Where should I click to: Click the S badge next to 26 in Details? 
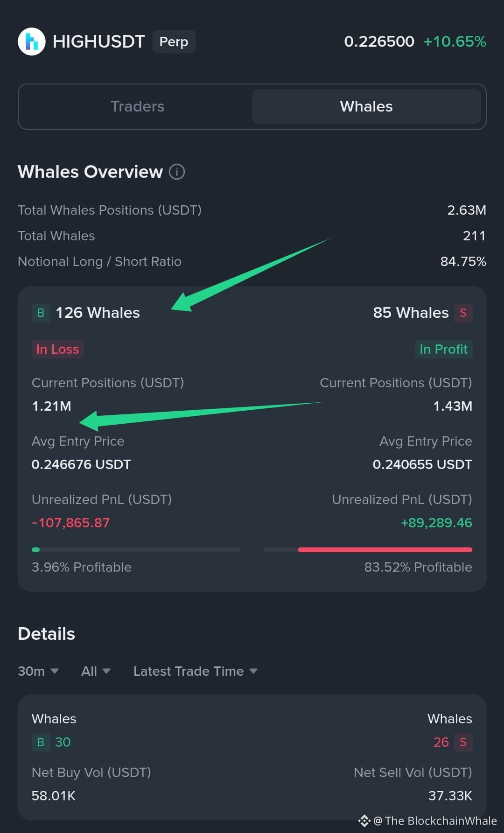[x=463, y=742]
